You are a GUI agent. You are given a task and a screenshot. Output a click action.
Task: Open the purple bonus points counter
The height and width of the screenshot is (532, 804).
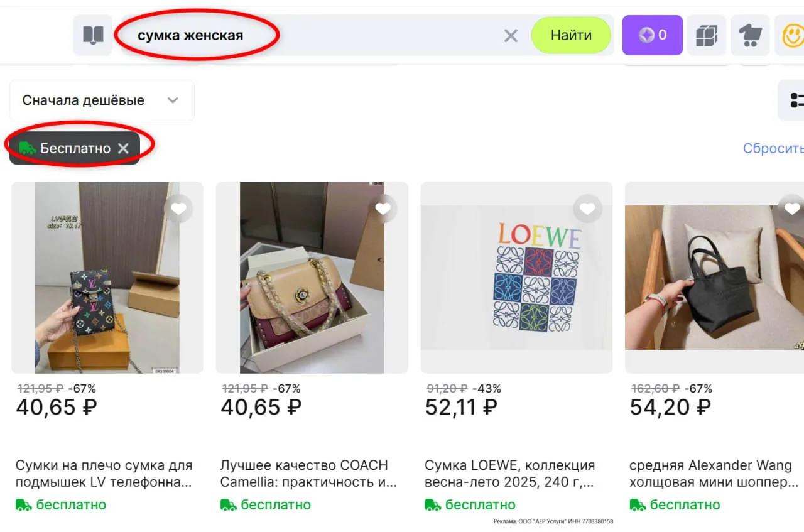pyautogui.click(x=652, y=35)
